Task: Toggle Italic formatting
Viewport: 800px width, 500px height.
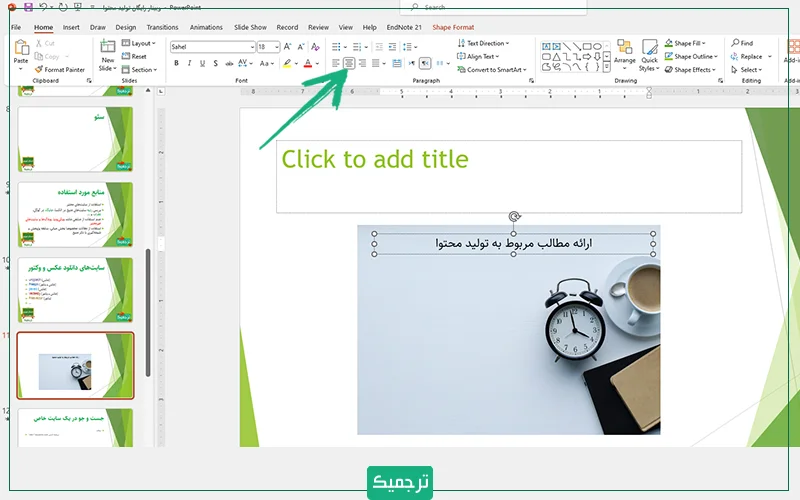Action: [189, 63]
